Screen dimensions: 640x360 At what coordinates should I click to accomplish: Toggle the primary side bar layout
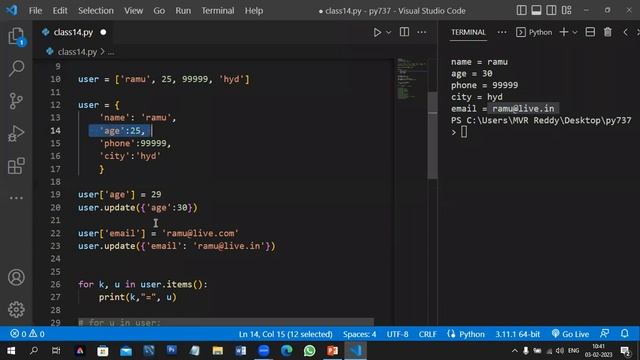[x=521, y=10]
